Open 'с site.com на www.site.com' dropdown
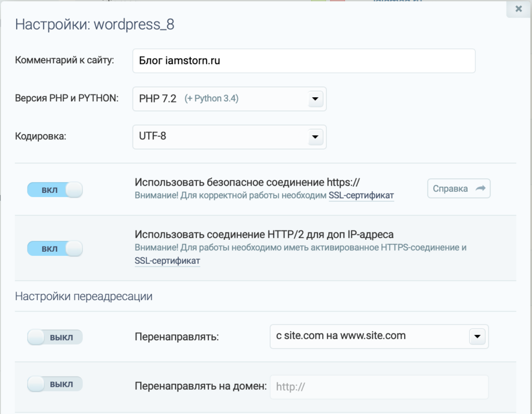The width and height of the screenshot is (532, 414). click(x=379, y=336)
